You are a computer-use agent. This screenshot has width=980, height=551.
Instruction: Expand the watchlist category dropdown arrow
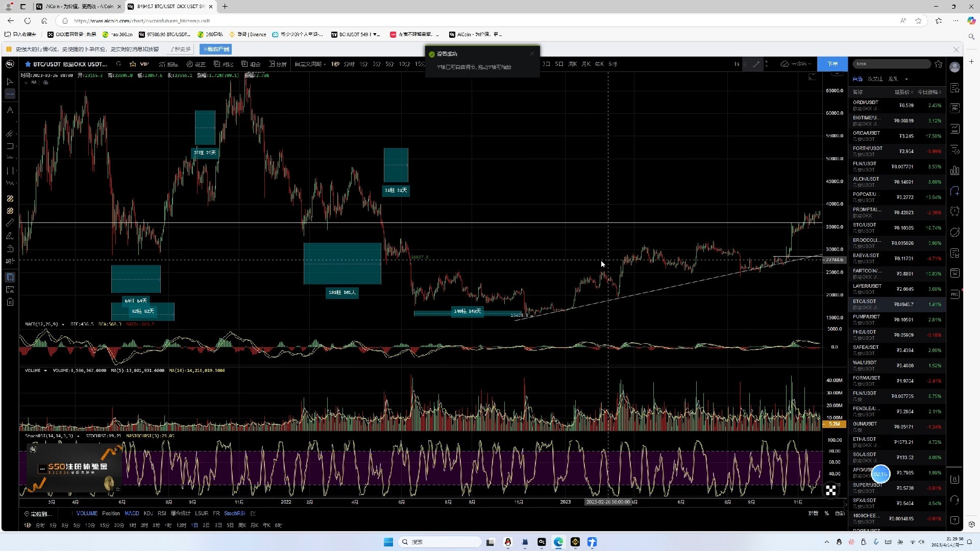pyautogui.click(x=906, y=79)
